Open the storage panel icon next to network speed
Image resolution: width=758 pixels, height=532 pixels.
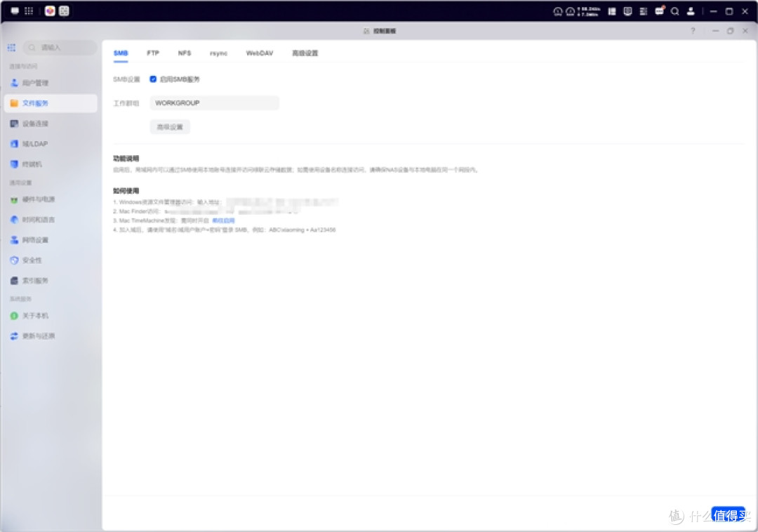tap(612, 11)
